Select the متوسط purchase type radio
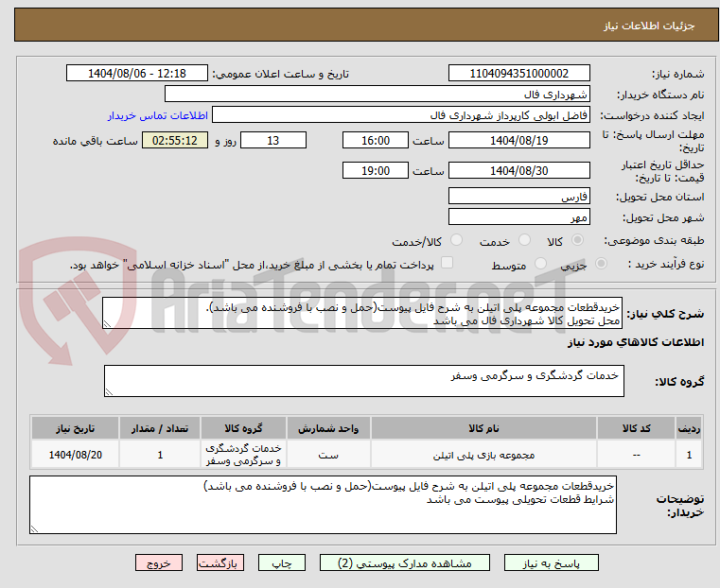The image size is (720, 588). click(x=540, y=263)
